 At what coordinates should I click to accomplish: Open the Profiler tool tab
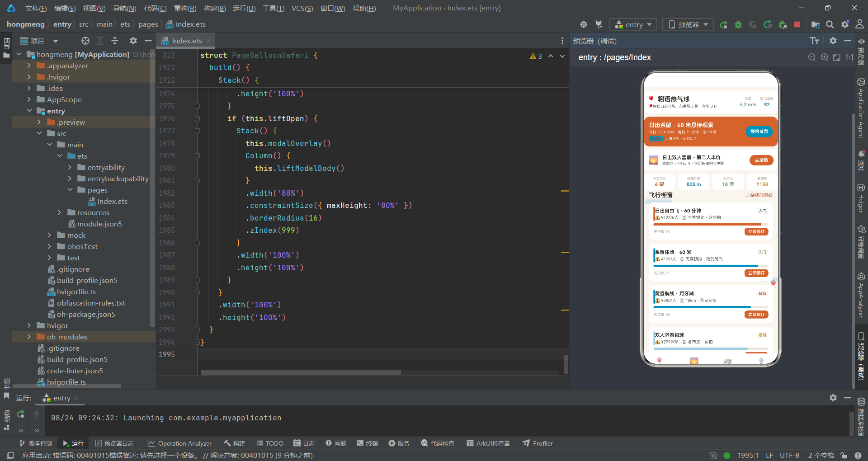(538, 443)
